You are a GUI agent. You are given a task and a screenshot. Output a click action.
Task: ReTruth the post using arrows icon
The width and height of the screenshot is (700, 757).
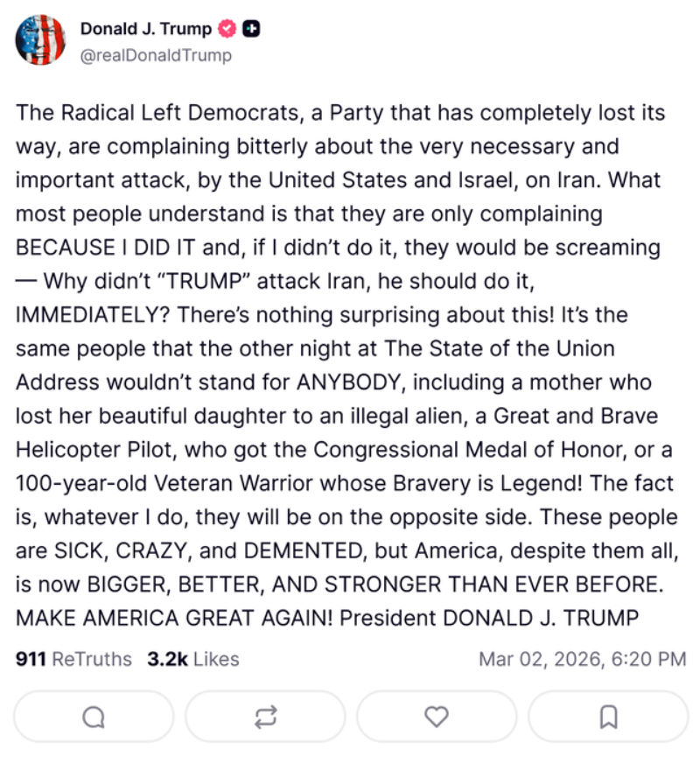(265, 717)
